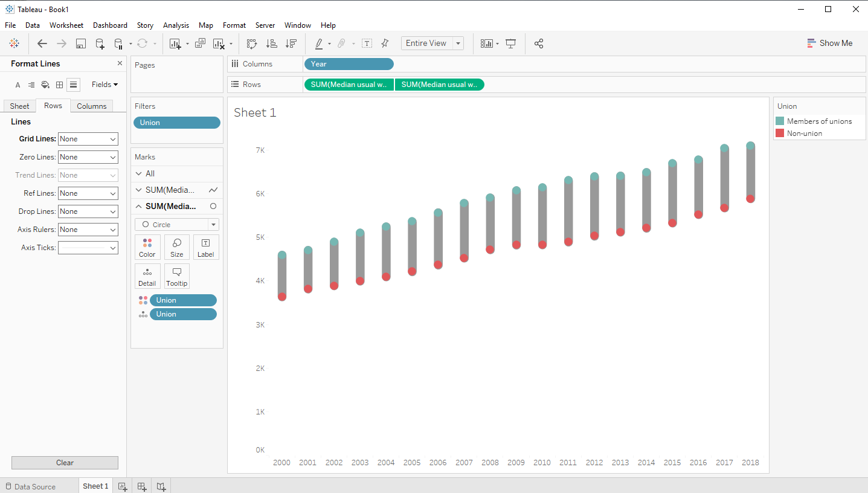Image resolution: width=868 pixels, height=493 pixels.
Task: Click the Save workbook toolbar icon
Action: pyautogui.click(x=80, y=43)
